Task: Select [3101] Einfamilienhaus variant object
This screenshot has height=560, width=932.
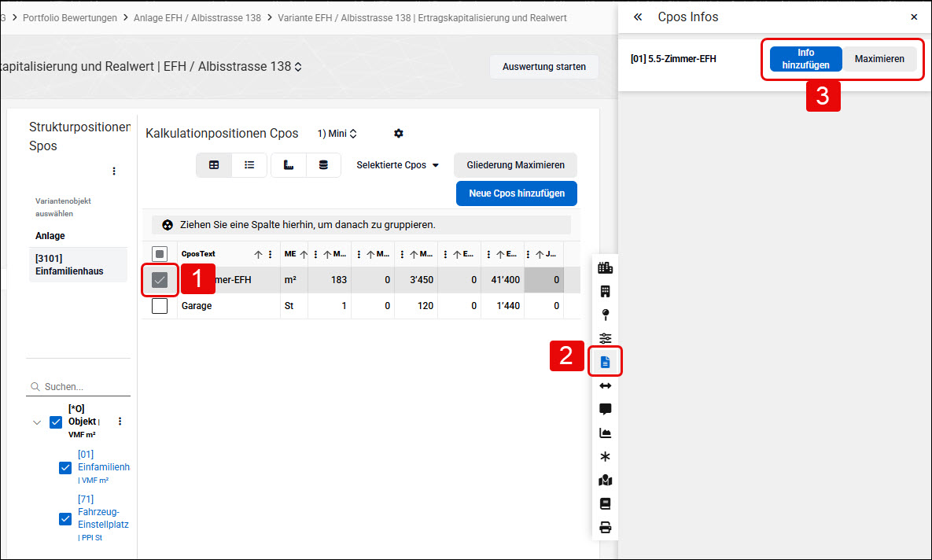Action: pos(78,264)
